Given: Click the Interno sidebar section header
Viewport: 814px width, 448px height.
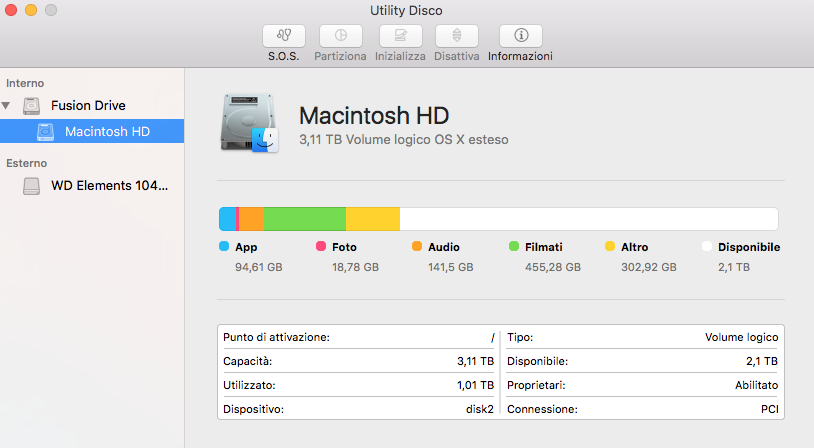Looking at the screenshot, I should [25, 83].
